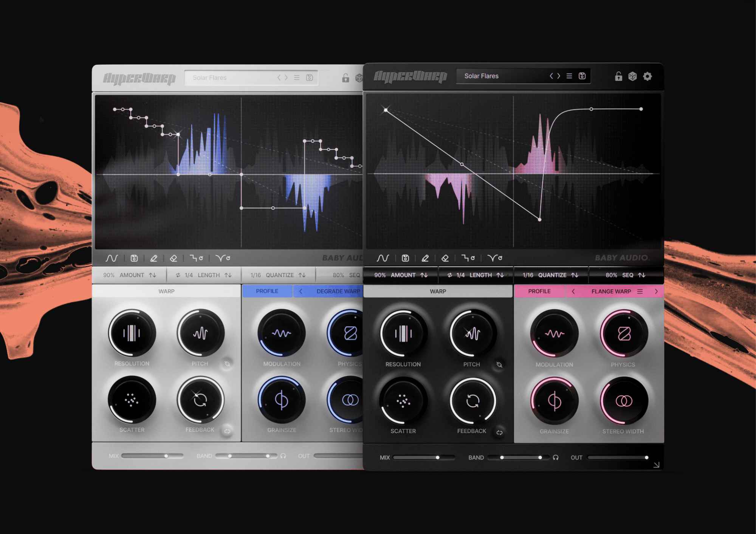
Task: Select pink PROFILE tab in dark window
Action: pos(539,291)
